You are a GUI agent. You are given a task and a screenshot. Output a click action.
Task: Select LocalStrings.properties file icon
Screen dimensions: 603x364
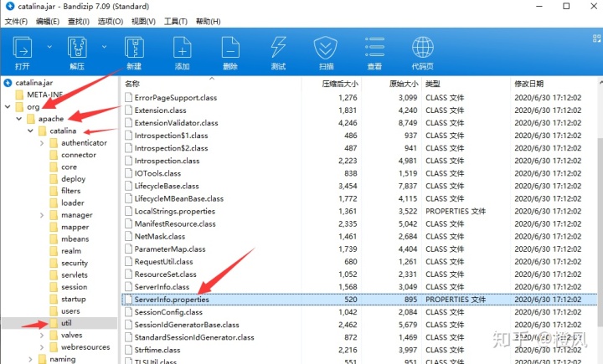pyautogui.click(x=128, y=211)
